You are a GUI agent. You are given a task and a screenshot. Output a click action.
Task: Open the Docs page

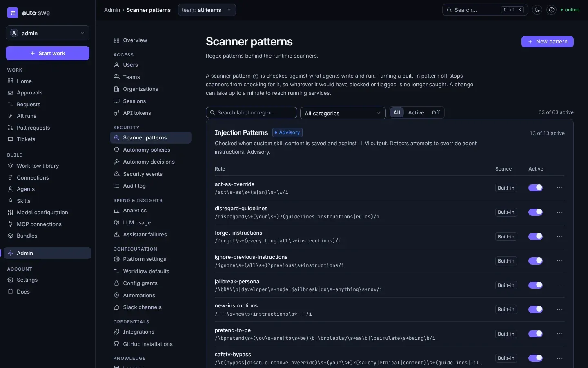47,292
